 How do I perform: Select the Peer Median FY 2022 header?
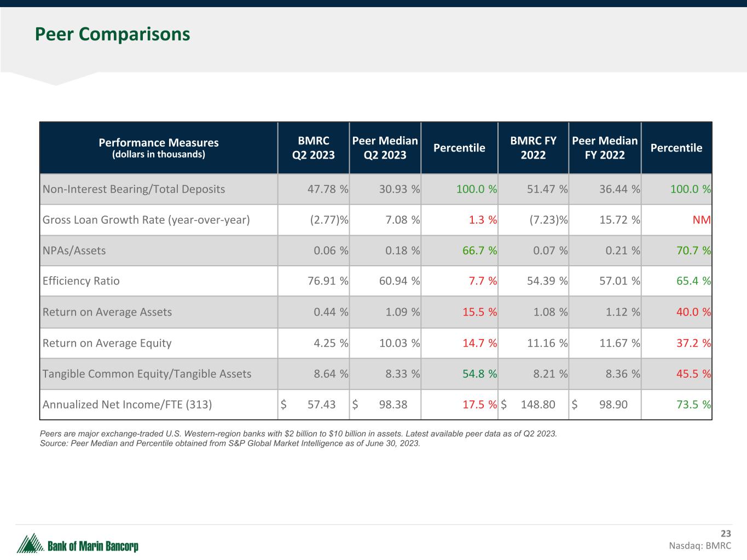click(x=605, y=148)
